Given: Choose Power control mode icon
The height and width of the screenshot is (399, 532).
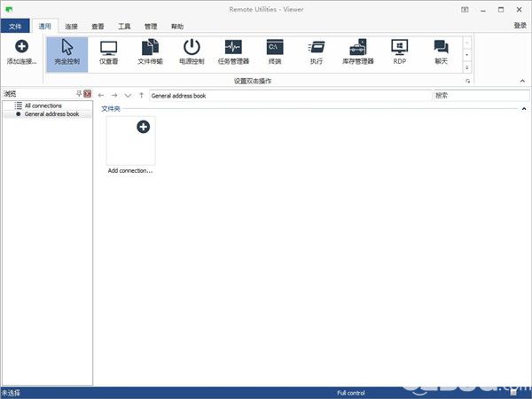Looking at the screenshot, I should (192, 52).
